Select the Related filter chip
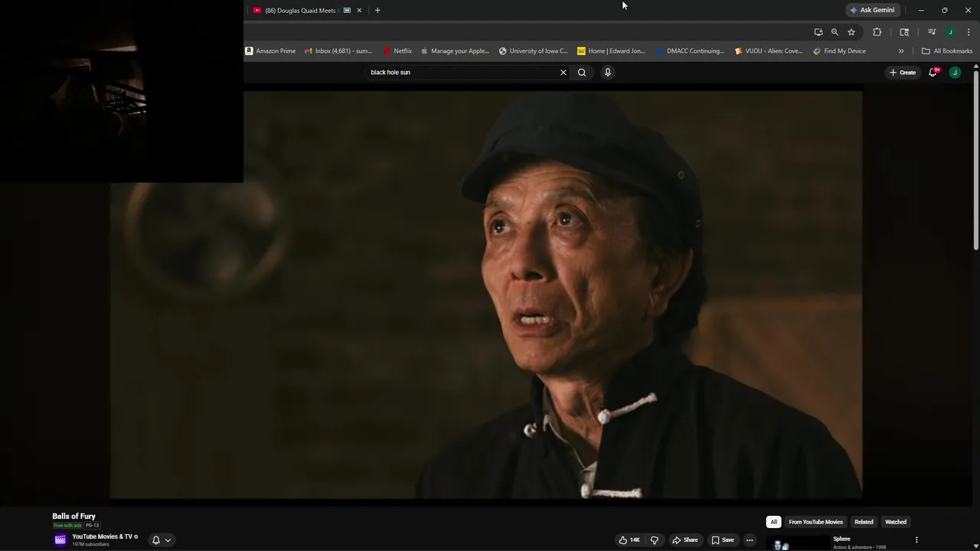 pos(864,522)
